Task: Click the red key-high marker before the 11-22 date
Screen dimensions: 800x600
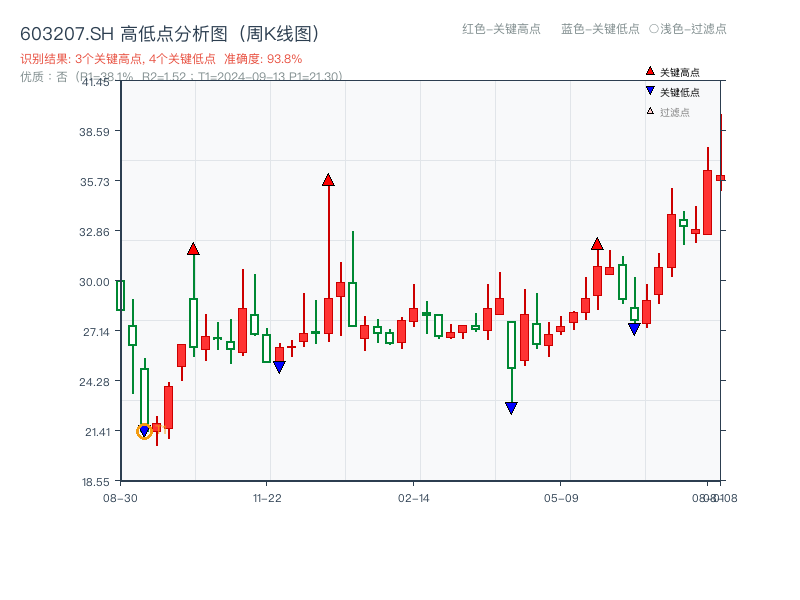Action: [x=192, y=247]
